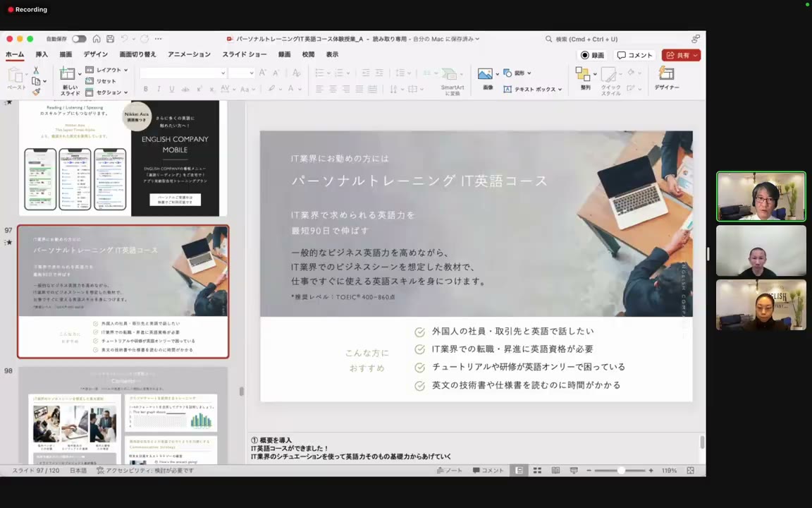
Task: Open the レイアウト dropdown
Action: pyautogui.click(x=106, y=70)
